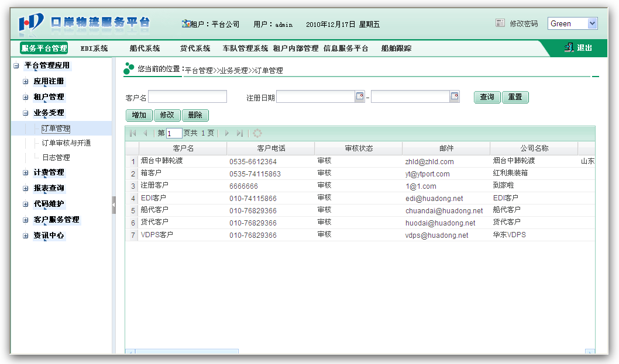619x364 pixels.
Task: Jump to last page using the pagination icon
Action: click(240, 133)
